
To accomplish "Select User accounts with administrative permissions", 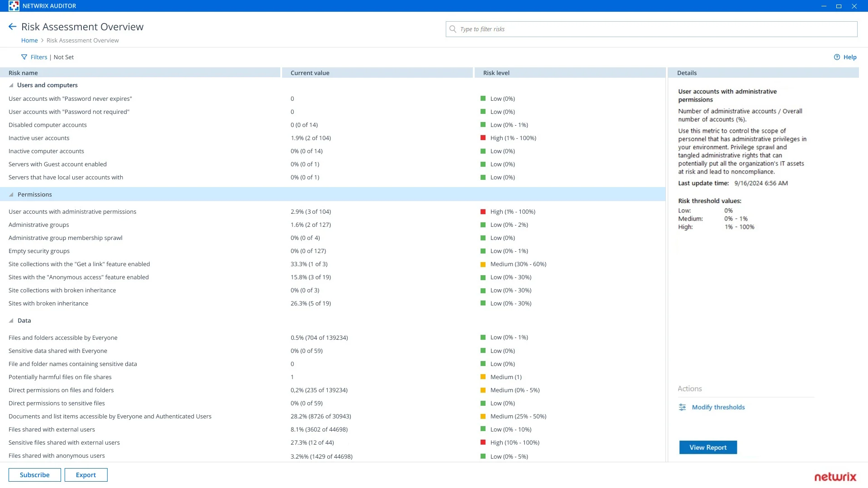I will click(72, 212).
